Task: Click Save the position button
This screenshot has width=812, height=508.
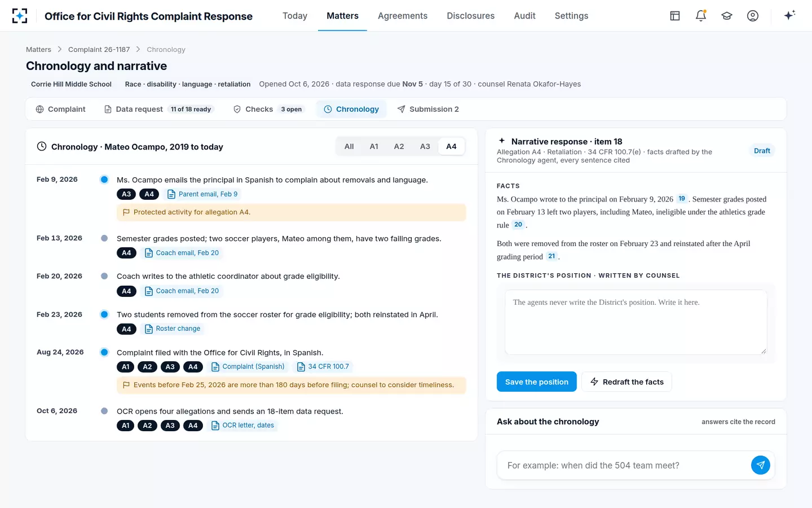Action: [537, 382]
